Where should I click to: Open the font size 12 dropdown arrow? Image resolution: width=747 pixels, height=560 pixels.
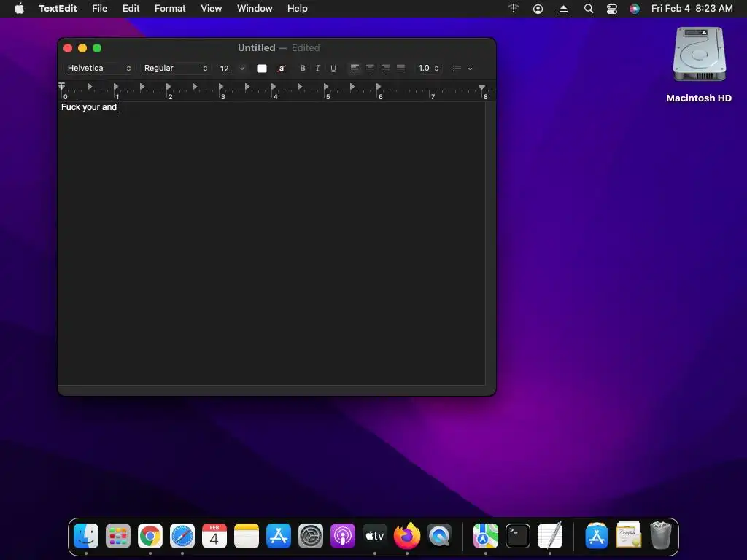(x=242, y=69)
